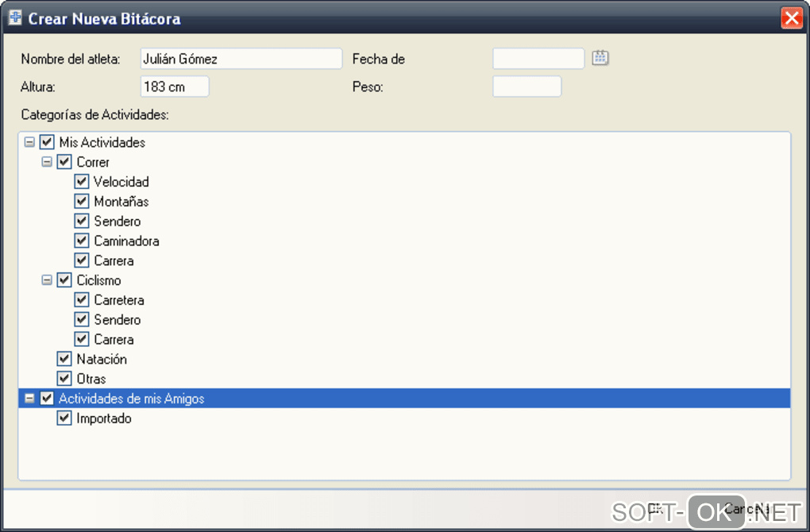810x532 pixels.
Task: Collapse Actividades de mis Amigos node
Action: [29, 399]
